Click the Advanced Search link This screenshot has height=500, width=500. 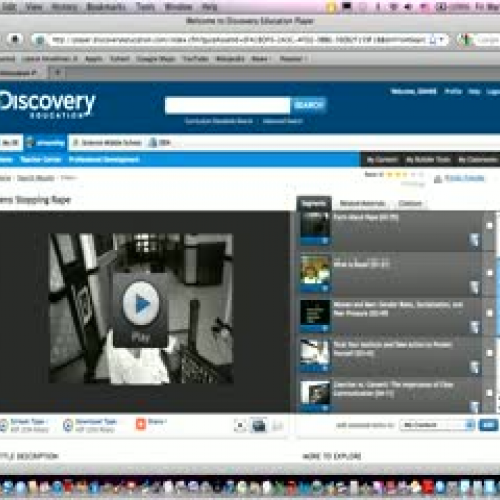coord(283,121)
